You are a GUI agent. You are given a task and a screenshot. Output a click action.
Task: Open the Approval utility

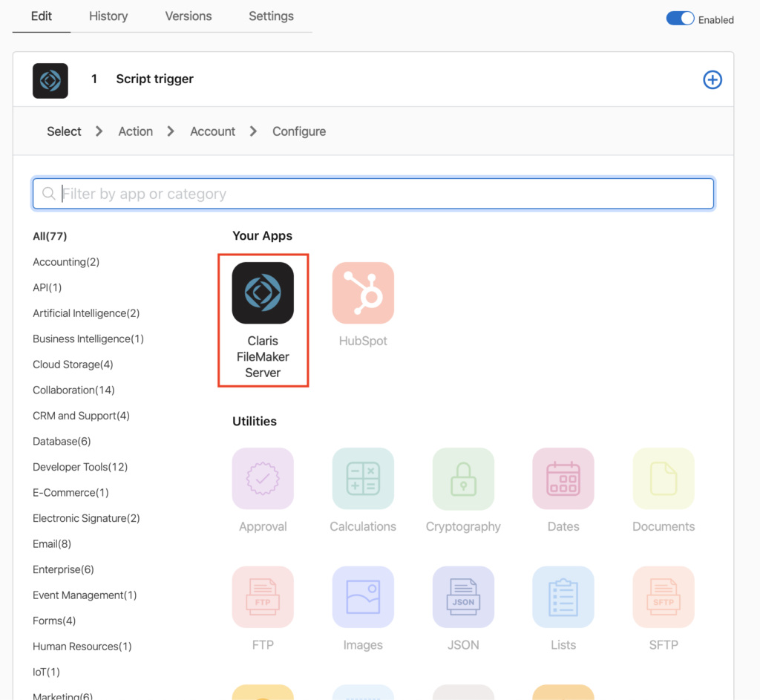pos(263,479)
